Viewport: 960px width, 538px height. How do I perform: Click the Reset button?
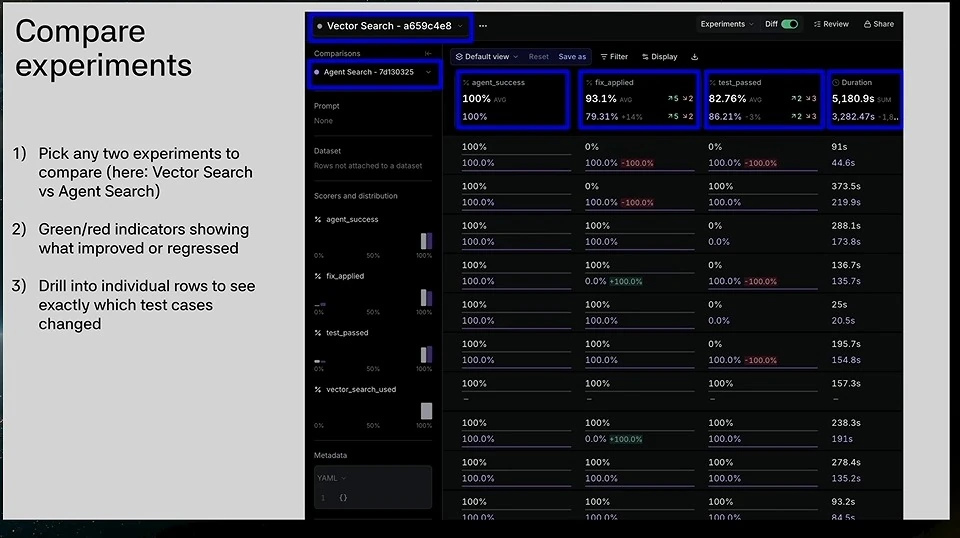coord(538,56)
